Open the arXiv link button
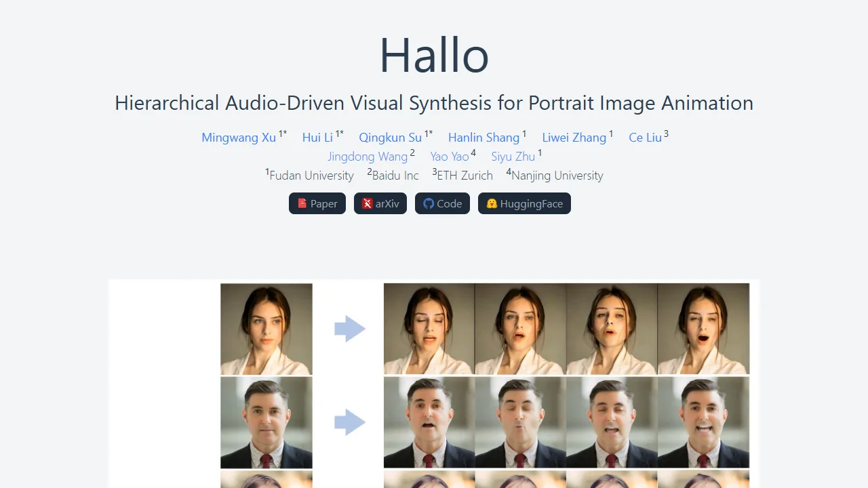Screen dimensions: 868x488 [380, 203]
